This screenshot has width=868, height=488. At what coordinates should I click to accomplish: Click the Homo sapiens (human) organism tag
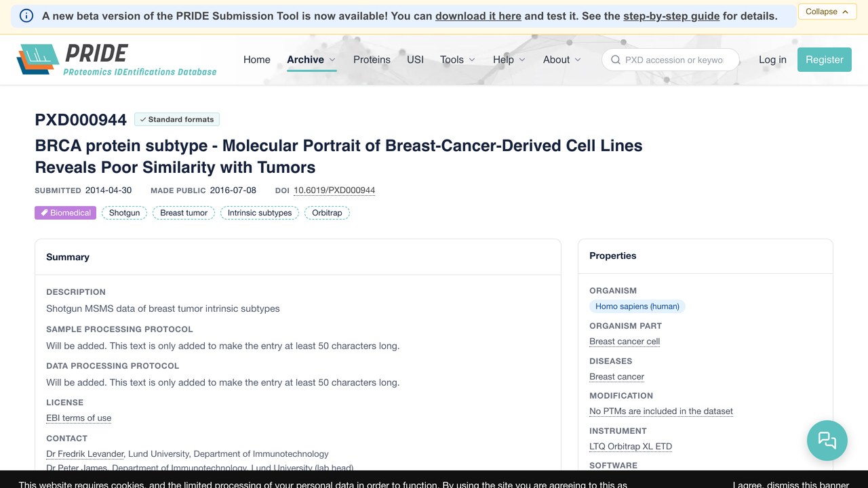637,306
